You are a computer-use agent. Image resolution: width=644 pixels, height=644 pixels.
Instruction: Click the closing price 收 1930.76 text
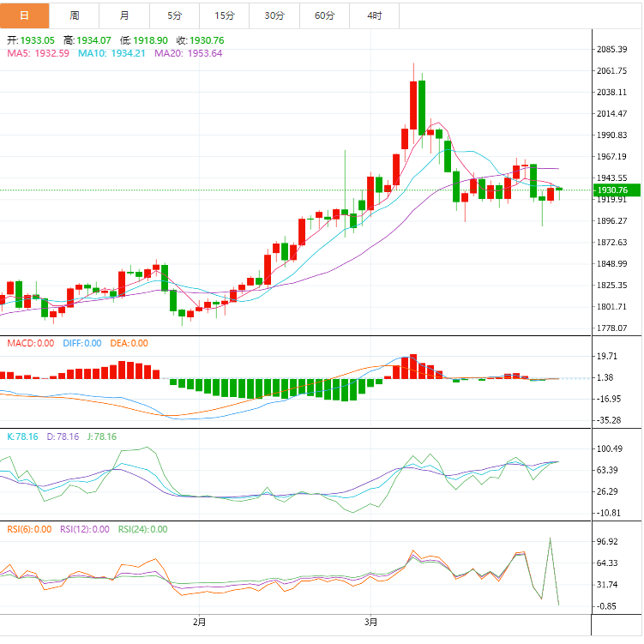click(201, 40)
